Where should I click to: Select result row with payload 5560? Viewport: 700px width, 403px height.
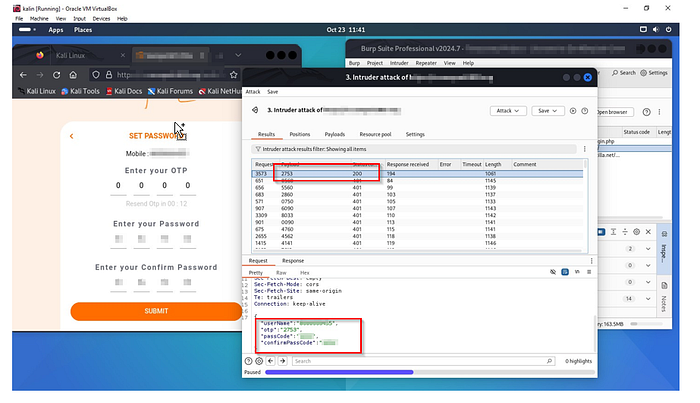pyautogui.click(x=417, y=188)
